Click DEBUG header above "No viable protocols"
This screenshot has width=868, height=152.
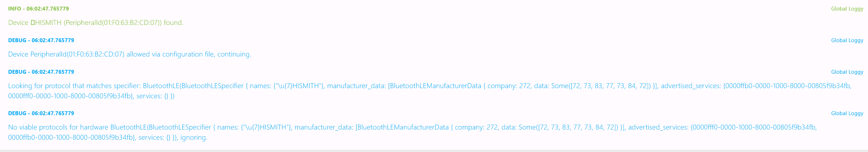41,113
